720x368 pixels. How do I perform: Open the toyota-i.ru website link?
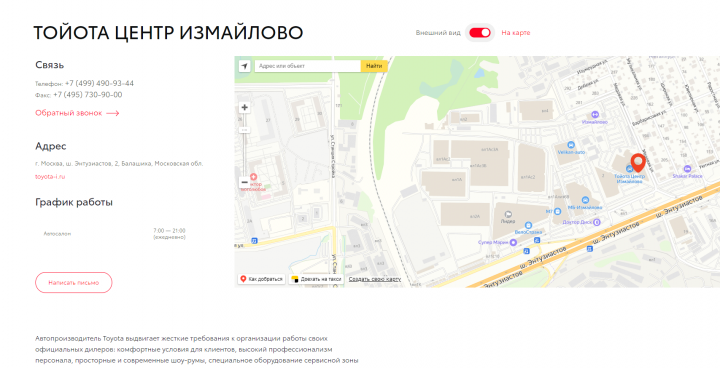click(50, 176)
